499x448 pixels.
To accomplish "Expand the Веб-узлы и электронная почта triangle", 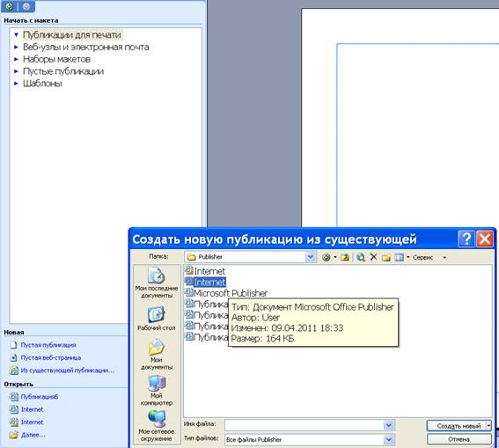I will 16,48.
